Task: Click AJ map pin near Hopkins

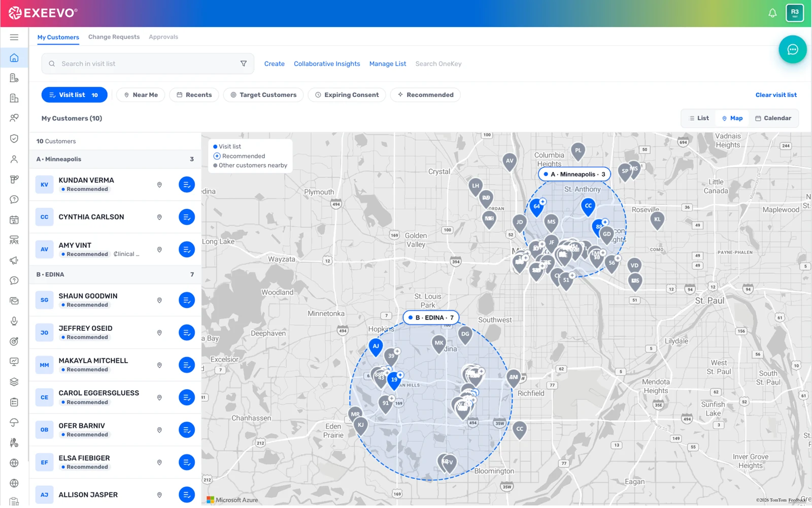Action: (x=376, y=347)
